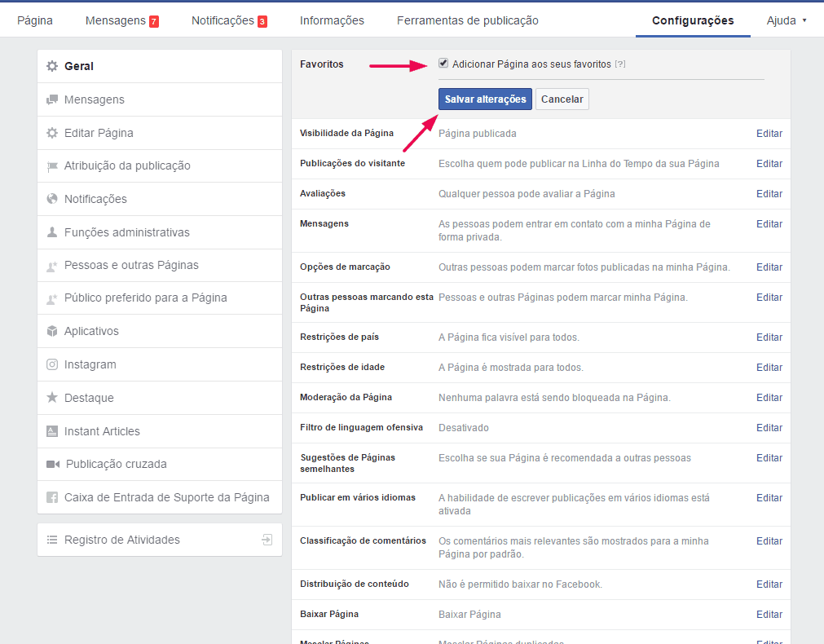Edit Opções de marcação setting
The width and height of the screenshot is (824, 644).
tap(769, 267)
